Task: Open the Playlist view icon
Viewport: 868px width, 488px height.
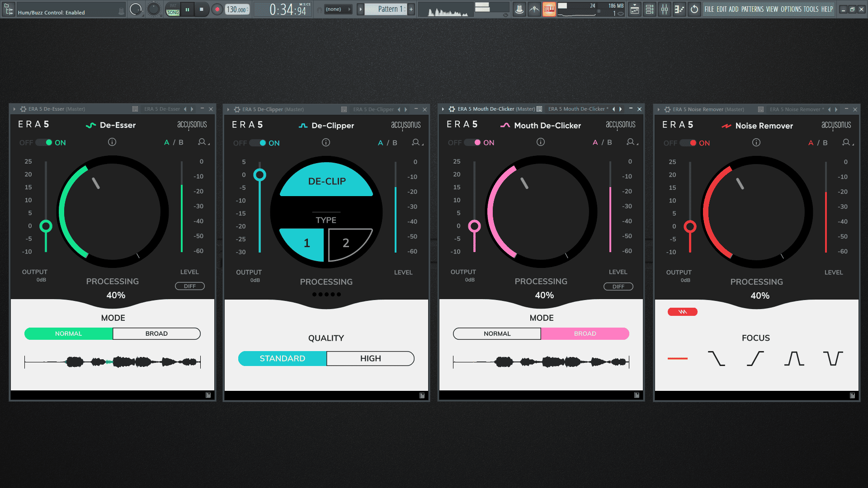Action: coord(635,9)
